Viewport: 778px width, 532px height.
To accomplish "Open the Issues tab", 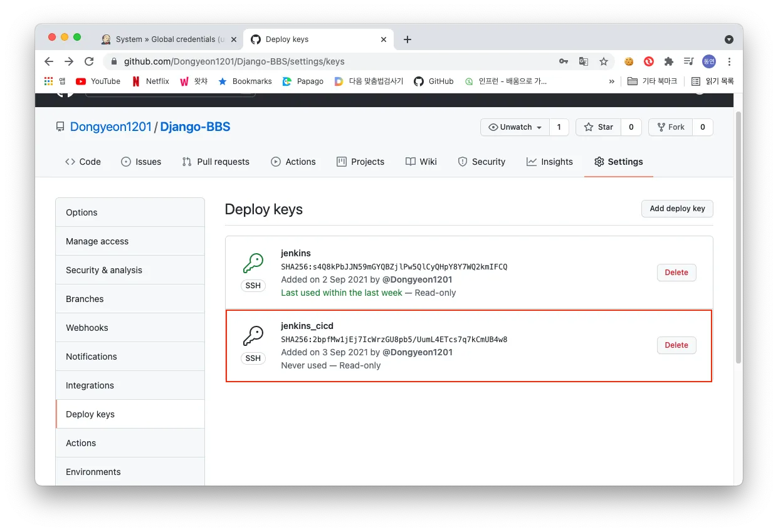I will point(141,162).
